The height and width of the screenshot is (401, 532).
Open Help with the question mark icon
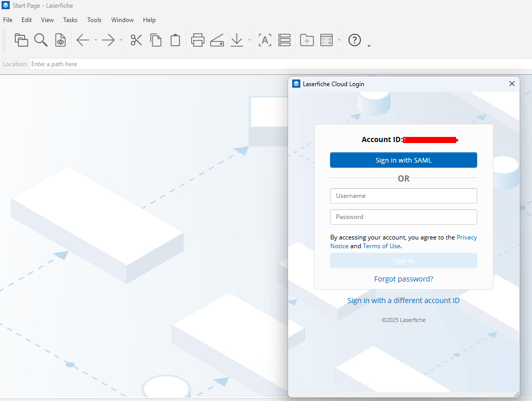pyautogui.click(x=355, y=40)
